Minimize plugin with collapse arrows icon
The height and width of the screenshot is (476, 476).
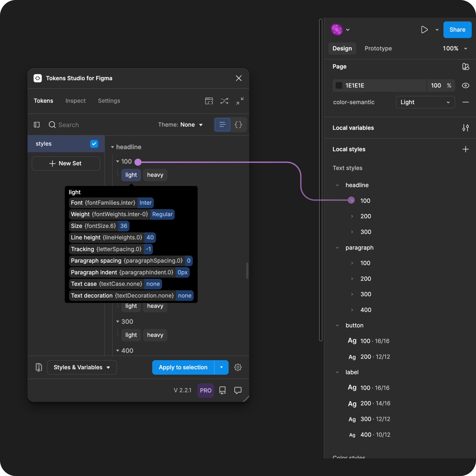point(240,101)
